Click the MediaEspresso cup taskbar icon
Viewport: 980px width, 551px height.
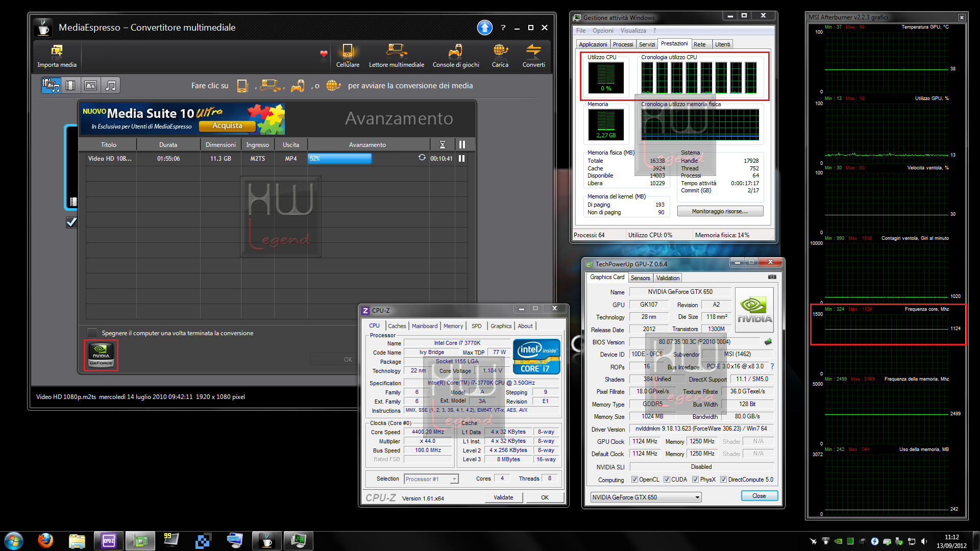(267, 540)
